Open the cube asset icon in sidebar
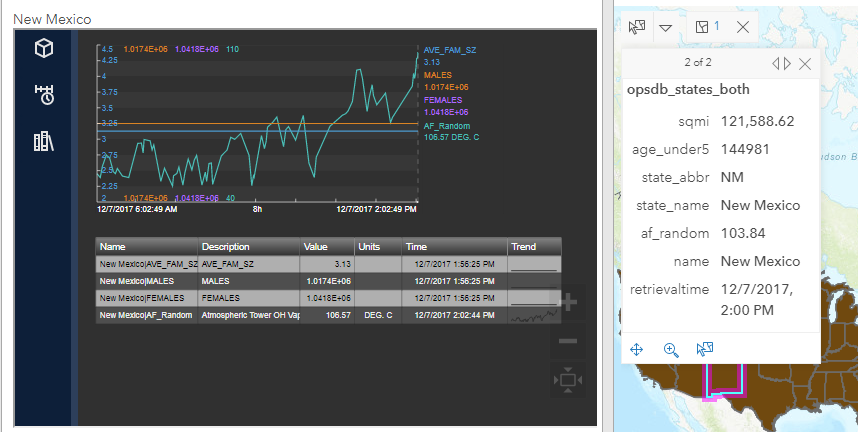 (44, 49)
